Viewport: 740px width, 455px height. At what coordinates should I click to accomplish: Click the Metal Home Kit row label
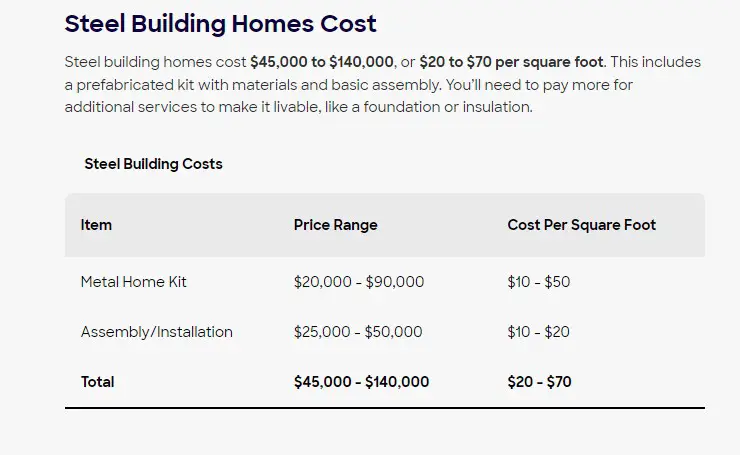pos(134,282)
